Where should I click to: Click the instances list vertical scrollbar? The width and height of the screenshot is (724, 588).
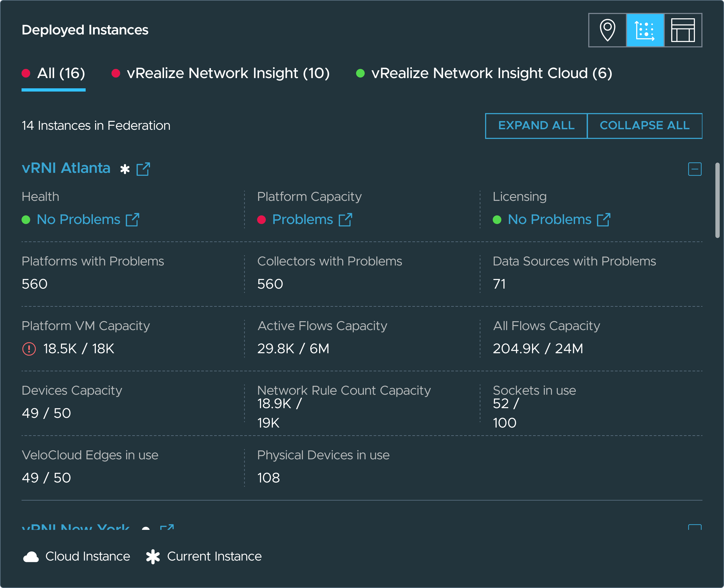click(717, 201)
